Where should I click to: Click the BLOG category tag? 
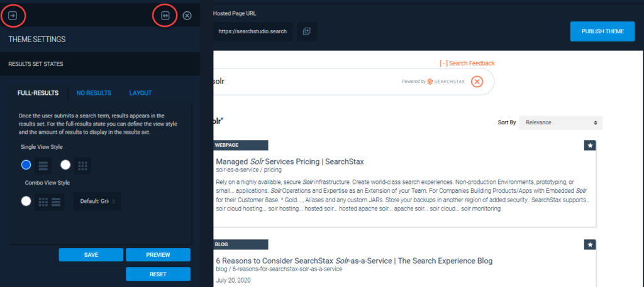click(x=241, y=244)
